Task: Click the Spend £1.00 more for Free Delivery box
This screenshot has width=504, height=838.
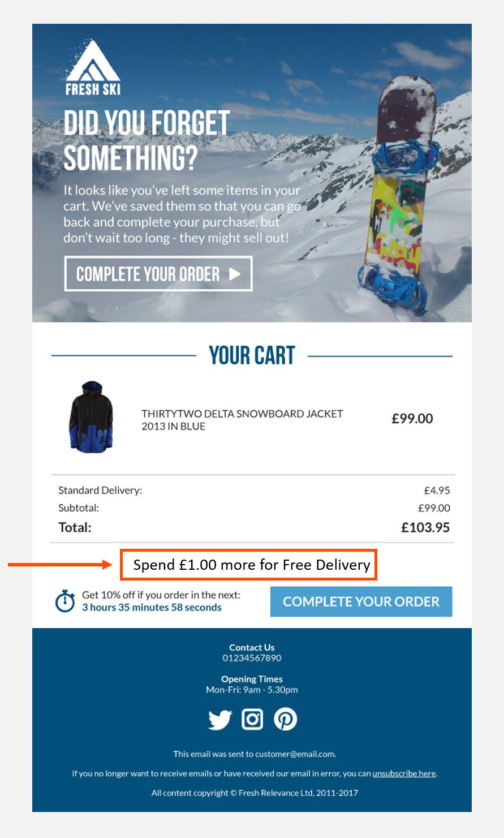Action: click(x=248, y=565)
